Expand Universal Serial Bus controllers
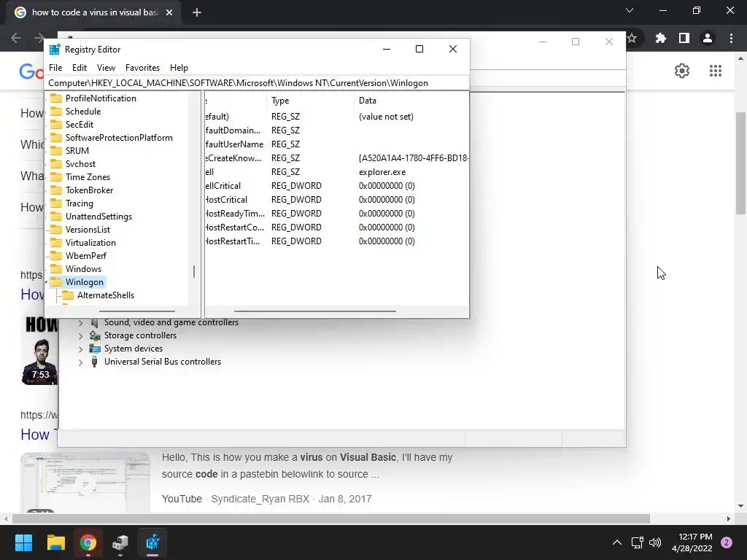 [x=80, y=362]
